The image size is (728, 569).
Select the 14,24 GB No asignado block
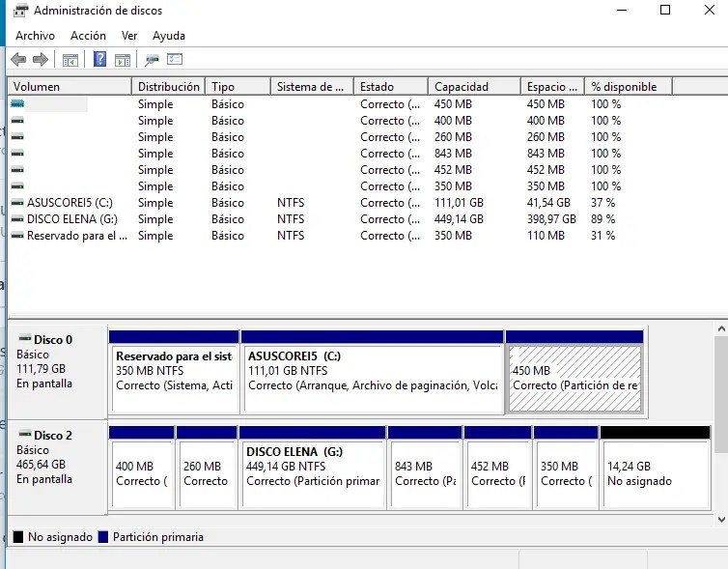654,473
